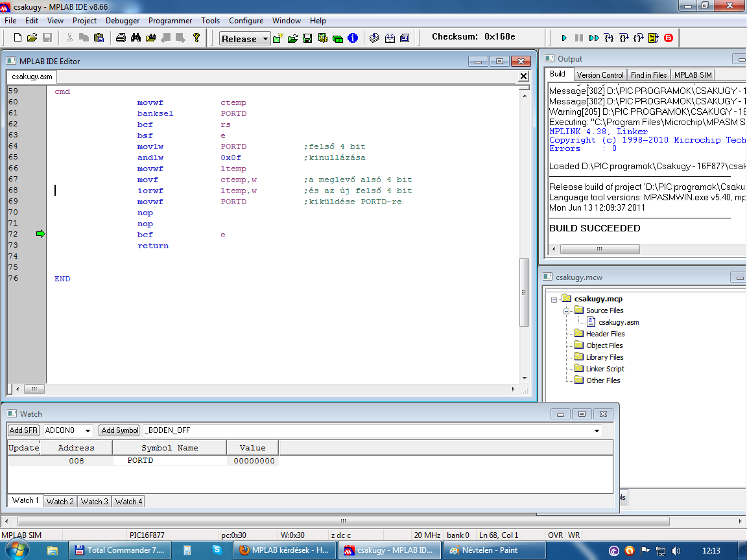
Task: Switch to the Find in Files tab
Action: click(x=649, y=75)
